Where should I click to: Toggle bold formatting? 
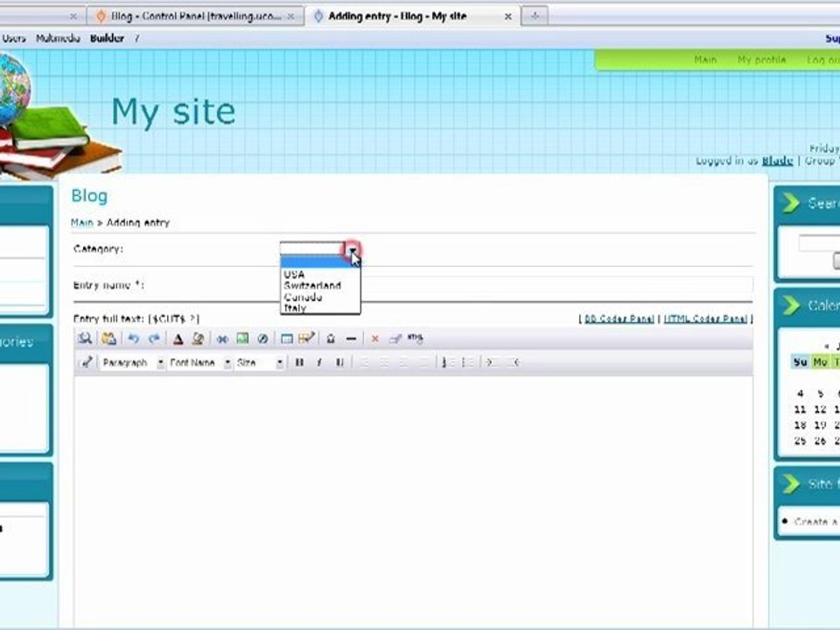pos(299,362)
